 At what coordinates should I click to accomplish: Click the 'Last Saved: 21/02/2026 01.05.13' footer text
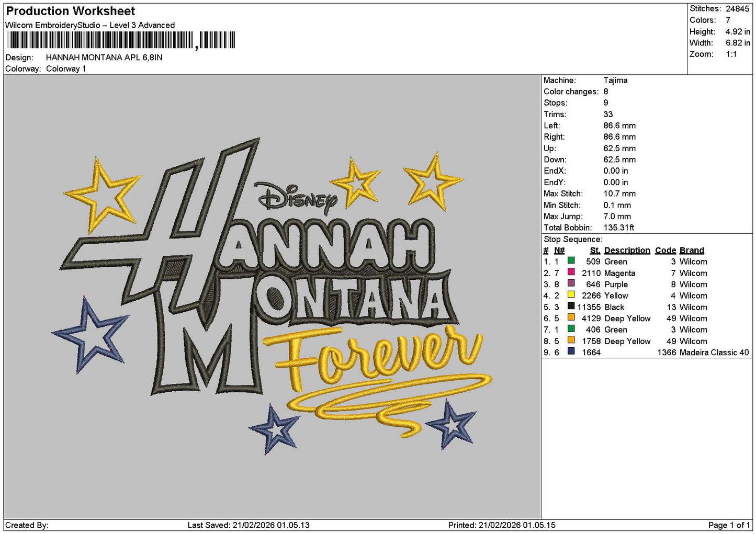pyautogui.click(x=249, y=525)
